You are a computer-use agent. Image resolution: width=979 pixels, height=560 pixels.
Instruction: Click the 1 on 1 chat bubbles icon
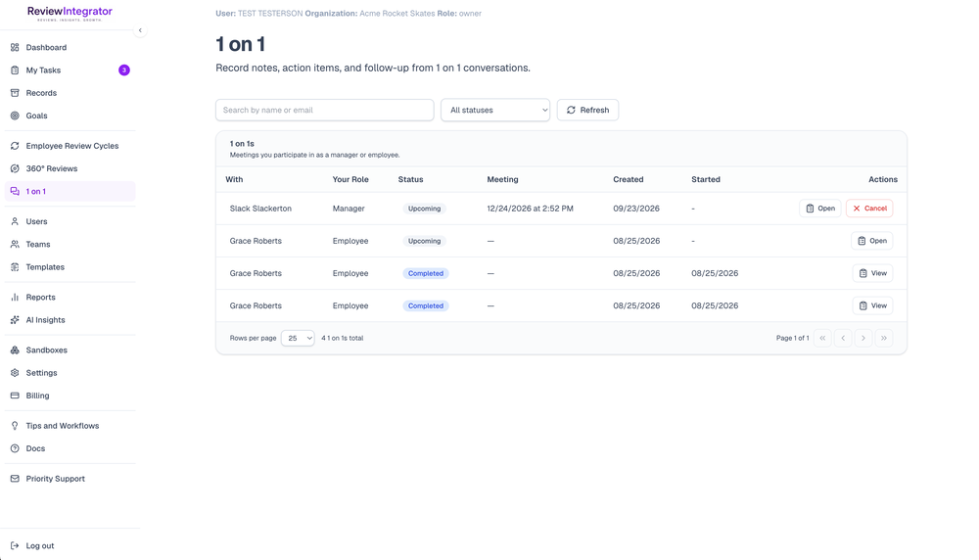(x=15, y=192)
